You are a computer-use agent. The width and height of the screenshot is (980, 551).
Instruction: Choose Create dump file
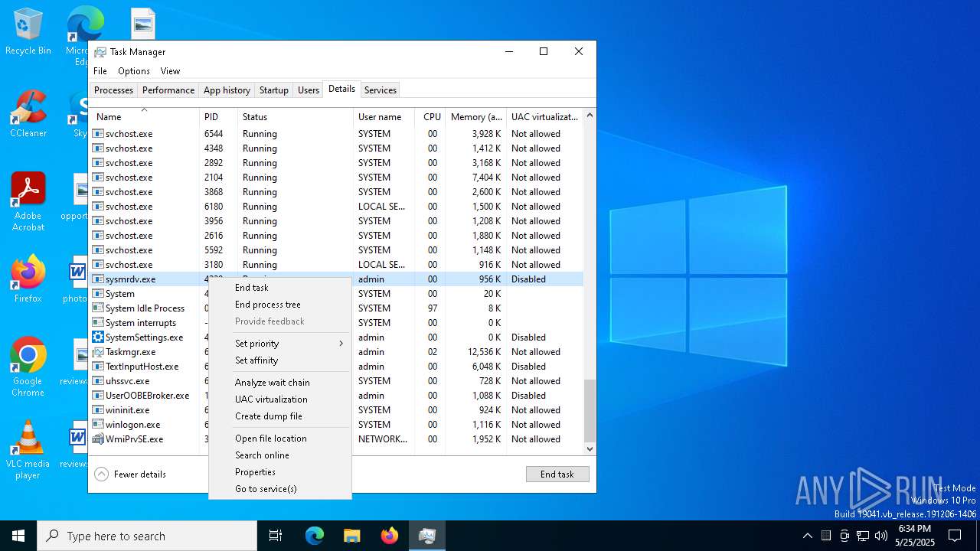coord(280,416)
